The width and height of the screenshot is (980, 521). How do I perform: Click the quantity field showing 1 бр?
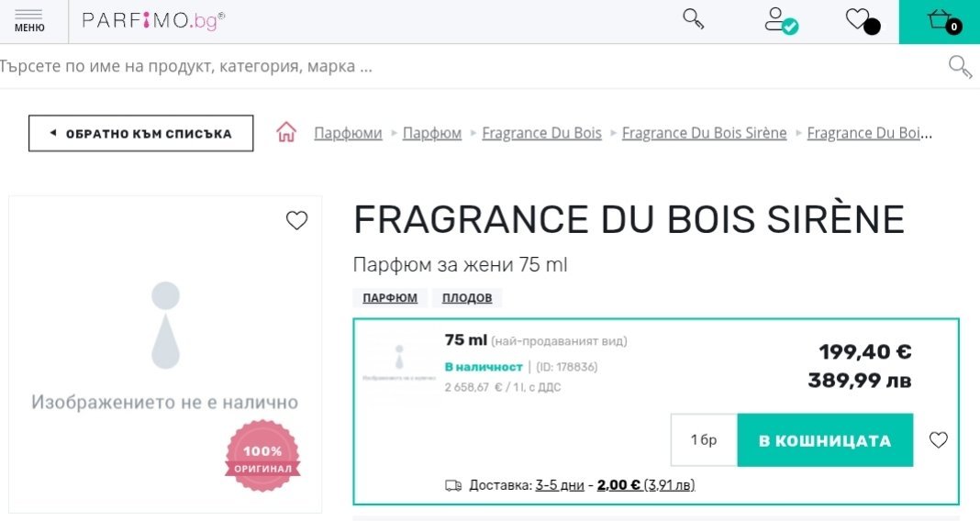(704, 440)
